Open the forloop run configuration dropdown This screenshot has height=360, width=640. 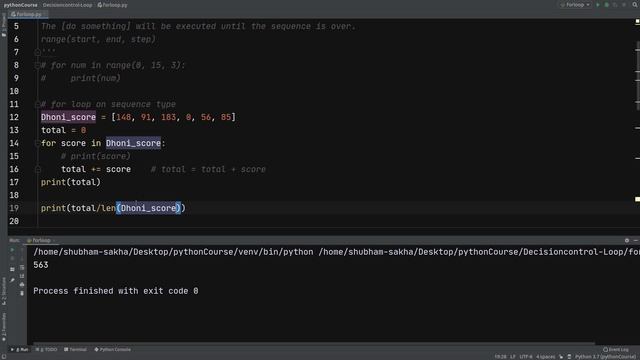click(x=575, y=5)
